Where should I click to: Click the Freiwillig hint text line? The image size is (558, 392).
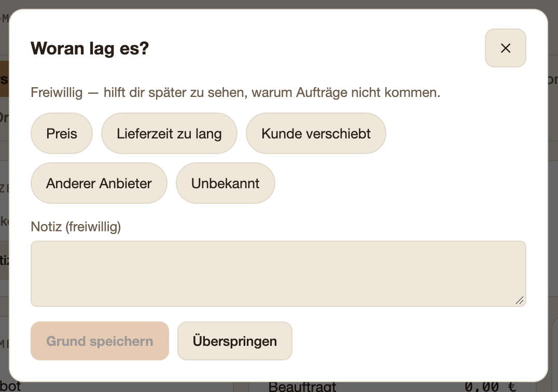pyautogui.click(x=235, y=92)
